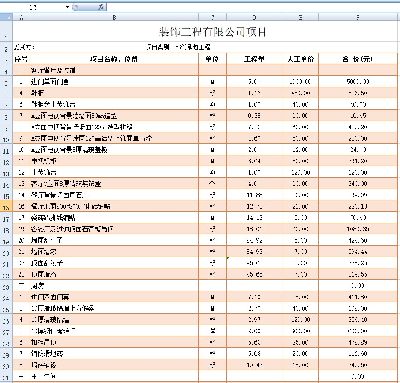Click the fx insert function icon

(x=101, y=7)
